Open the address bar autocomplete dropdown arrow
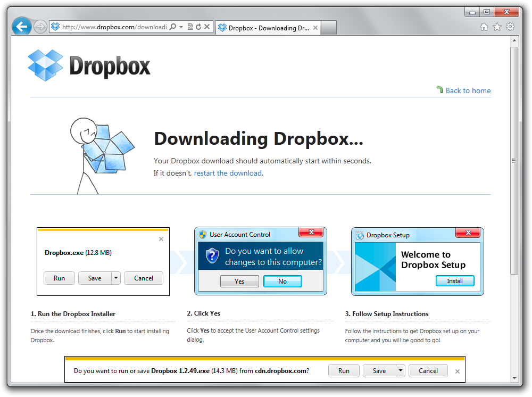 [x=181, y=27]
